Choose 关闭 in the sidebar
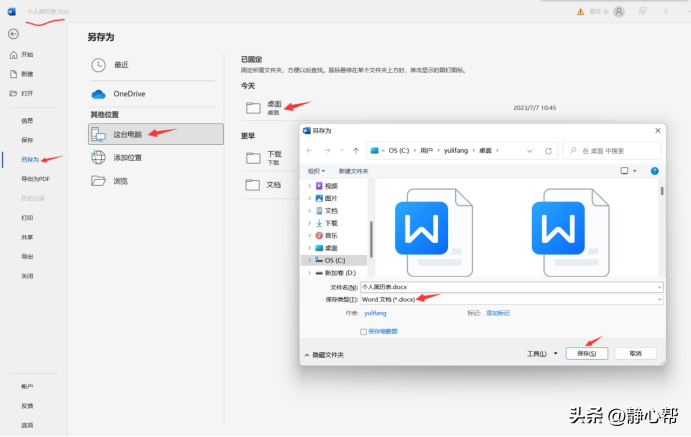691x437 pixels. (x=27, y=276)
